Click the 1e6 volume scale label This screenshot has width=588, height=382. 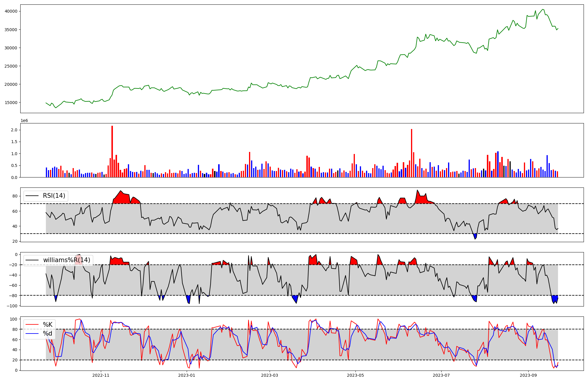pos(24,121)
